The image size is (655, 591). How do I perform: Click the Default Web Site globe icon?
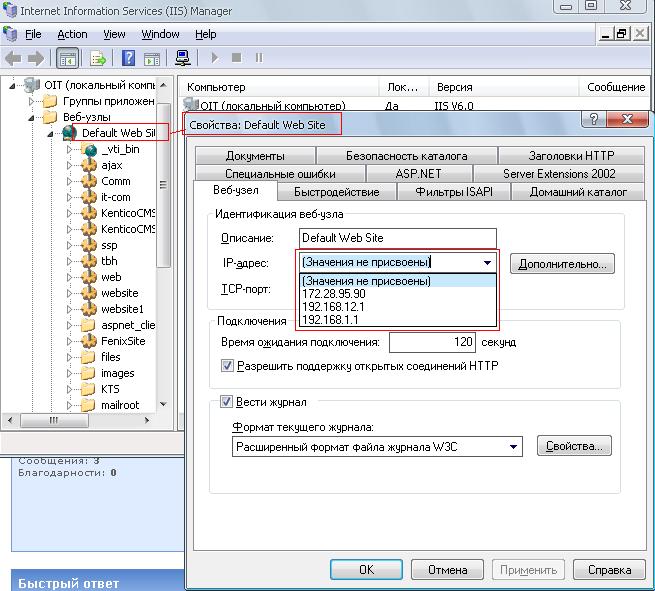pyautogui.click(x=69, y=133)
